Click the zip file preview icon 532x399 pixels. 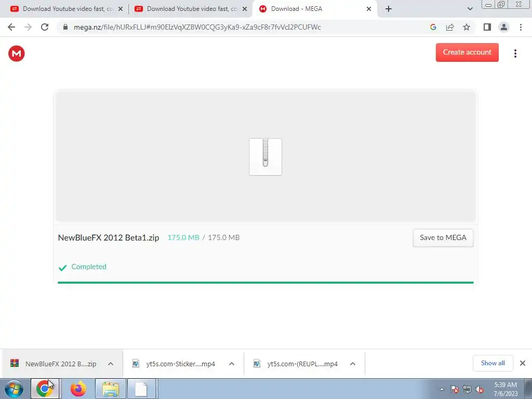click(x=265, y=157)
